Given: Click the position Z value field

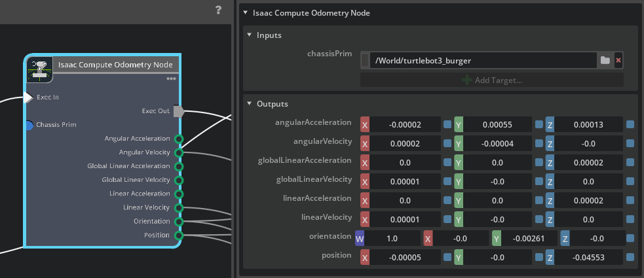Looking at the screenshot, I should tap(588, 258).
